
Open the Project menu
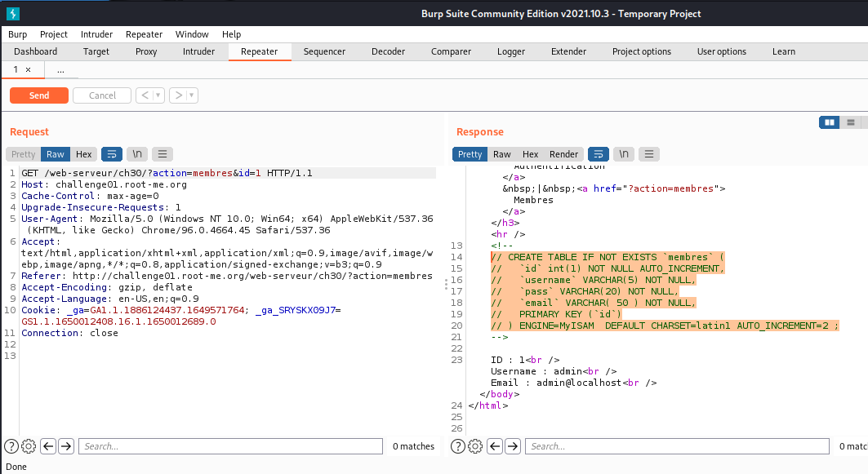[54, 34]
